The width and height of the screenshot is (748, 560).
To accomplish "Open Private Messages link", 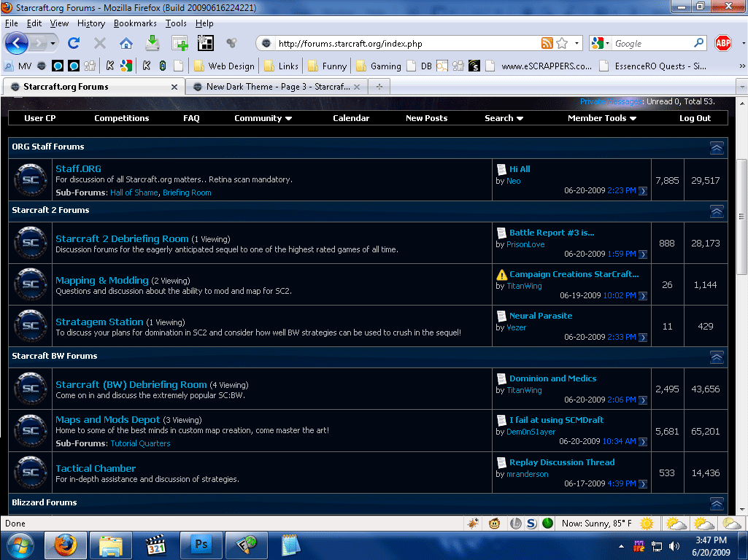I will (x=611, y=101).
